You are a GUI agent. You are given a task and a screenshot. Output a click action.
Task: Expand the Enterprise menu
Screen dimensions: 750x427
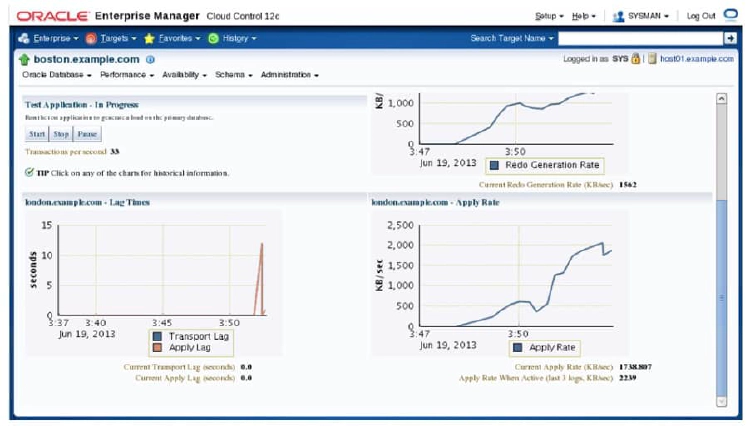point(56,38)
